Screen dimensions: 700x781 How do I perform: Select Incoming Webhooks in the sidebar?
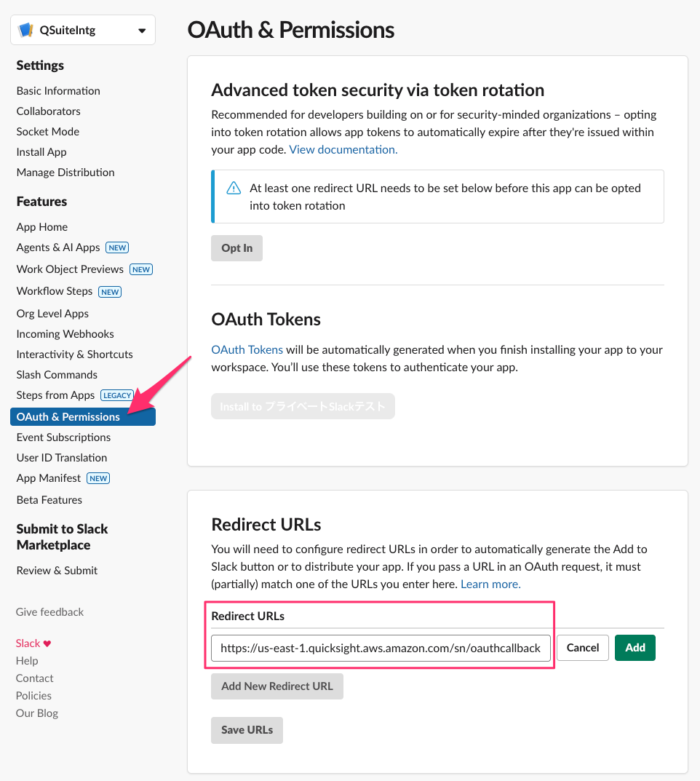coord(65,333)
